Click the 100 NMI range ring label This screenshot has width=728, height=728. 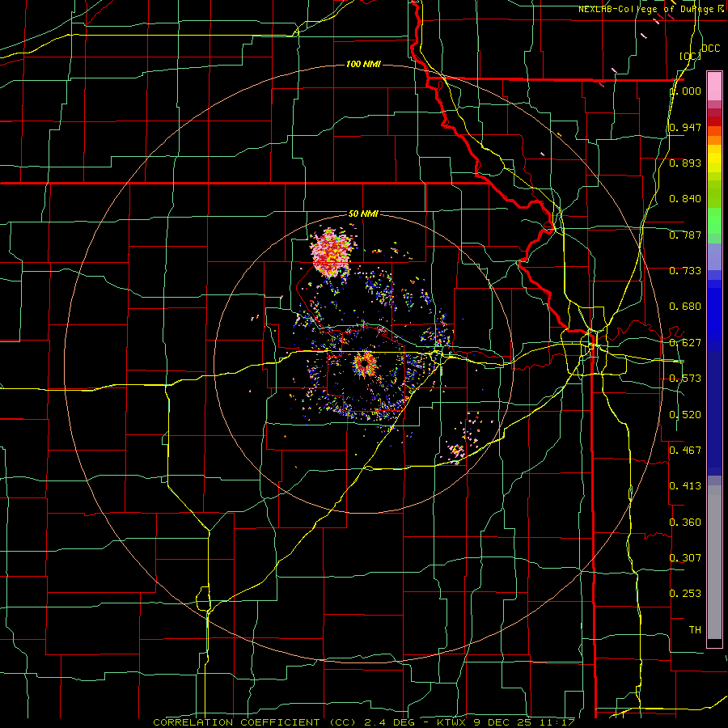pyautogui.click(x=363, y=64)
